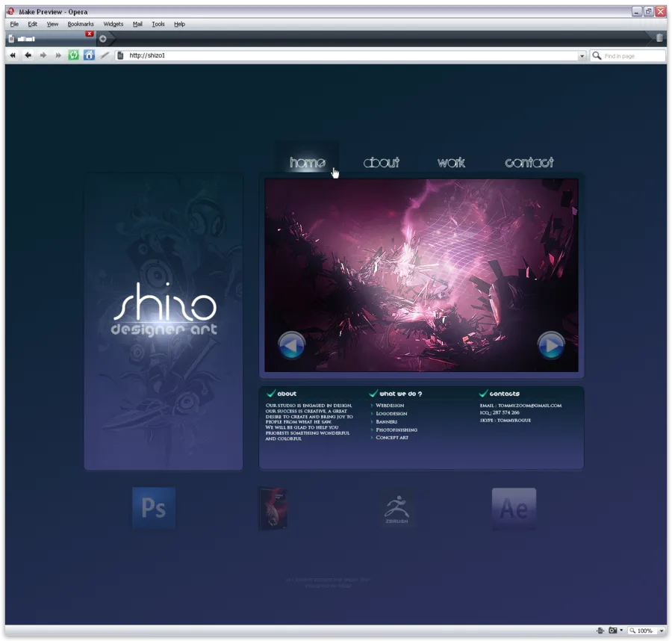Minimize the Opera window
The image size is (672, 641).
(x=637, y=11)
